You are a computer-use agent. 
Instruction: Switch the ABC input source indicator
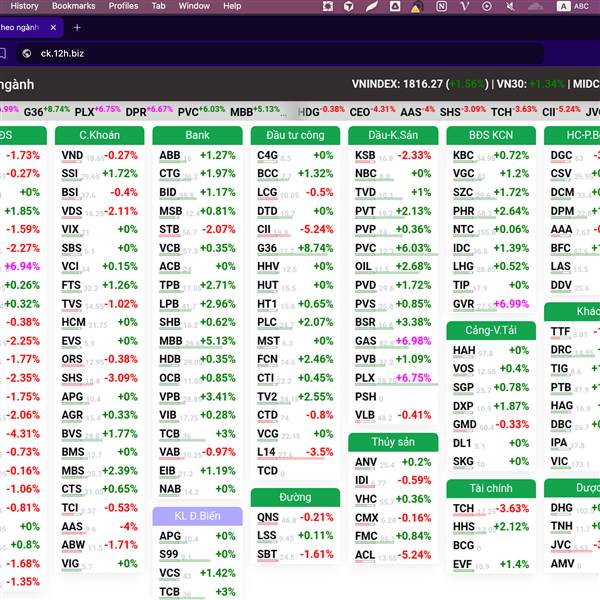click(x=573, y=6)
